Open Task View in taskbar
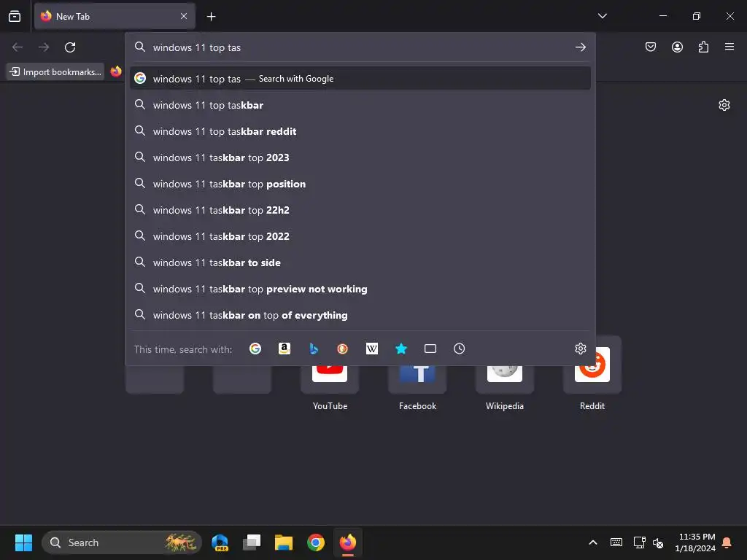 click(x=252, y=542)
